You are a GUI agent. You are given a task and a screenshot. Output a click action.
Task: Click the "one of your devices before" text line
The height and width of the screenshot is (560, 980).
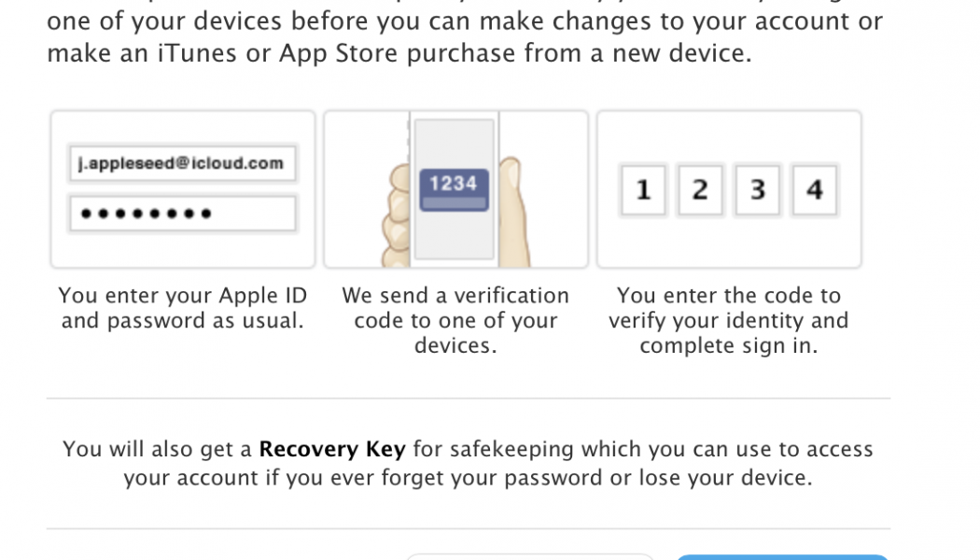(x=464, y=21)
